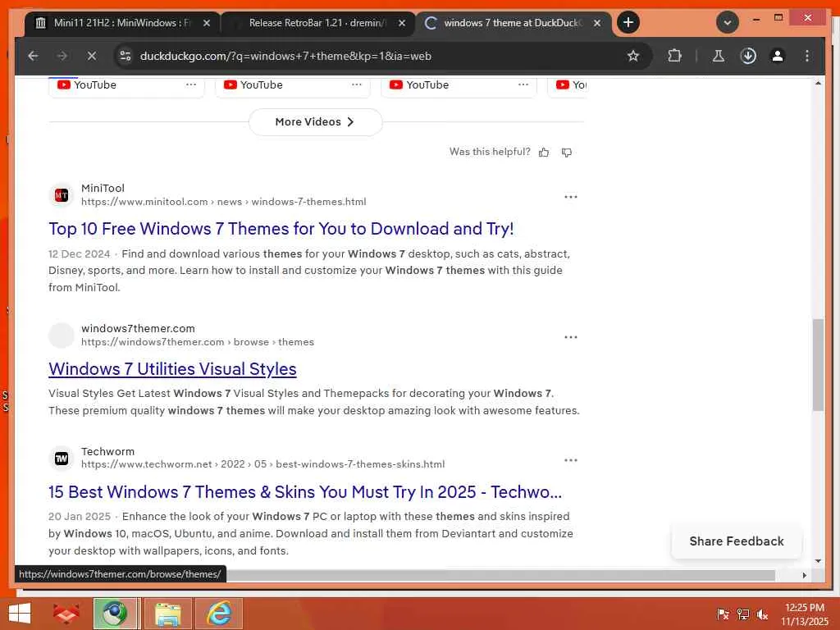This screenshot has width=840, height=630.
Task: Click the Techworm site favicon
Action: coord(62,459)
